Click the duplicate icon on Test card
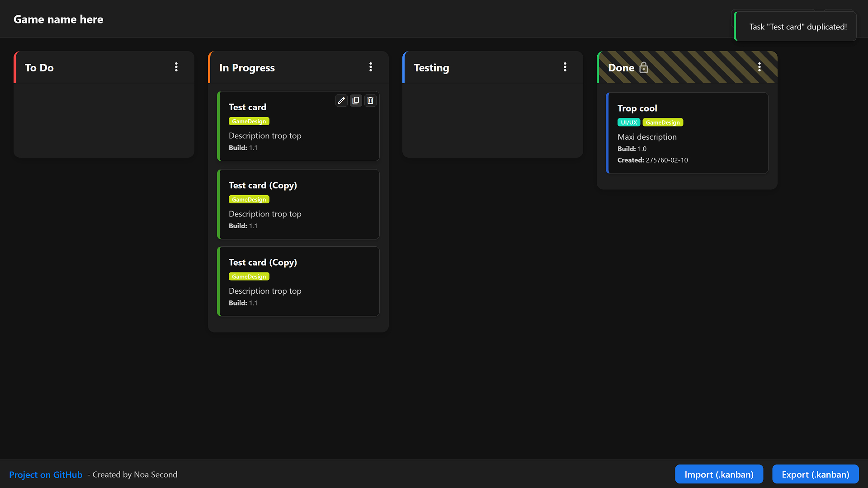868x488 pixels. [356, 100]
